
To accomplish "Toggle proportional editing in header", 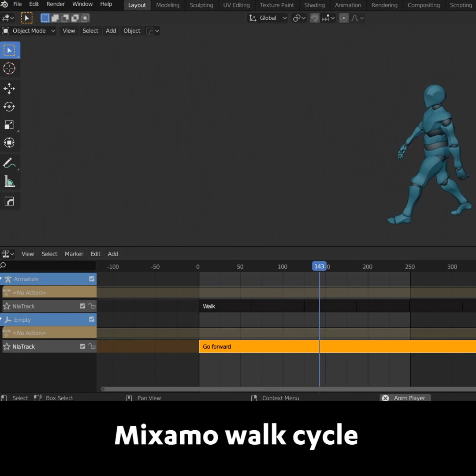I will (x=344, y=18).
